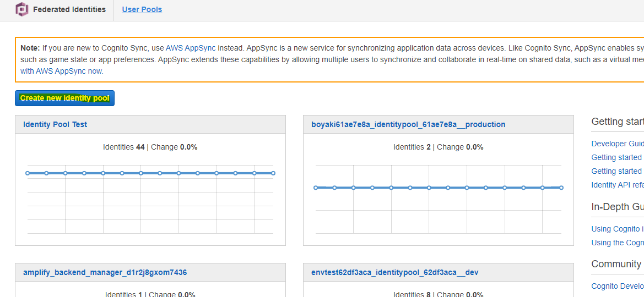Open the Developer Guide link in the sidebar

(x=618, y=144)
